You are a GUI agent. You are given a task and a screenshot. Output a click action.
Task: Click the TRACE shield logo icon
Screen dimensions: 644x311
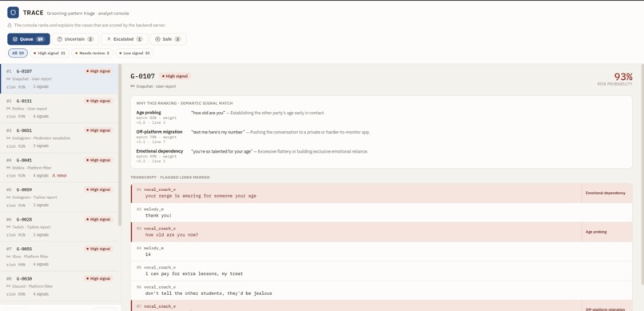13,13
